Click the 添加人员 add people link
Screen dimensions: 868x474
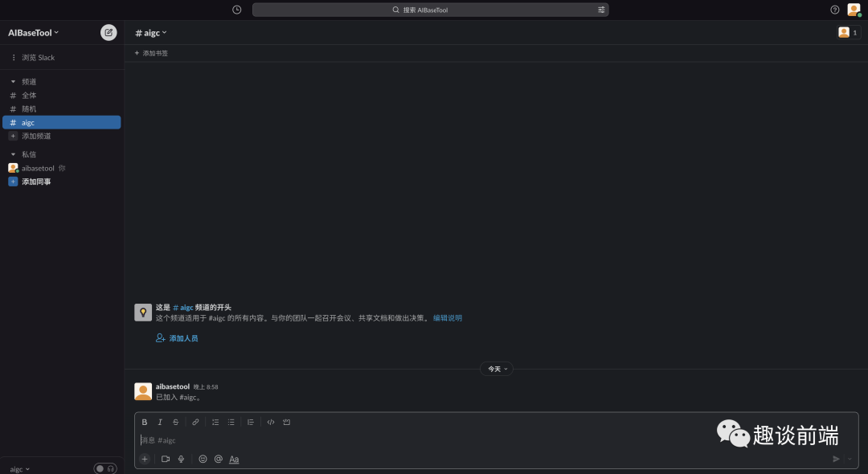click(183, 337)
